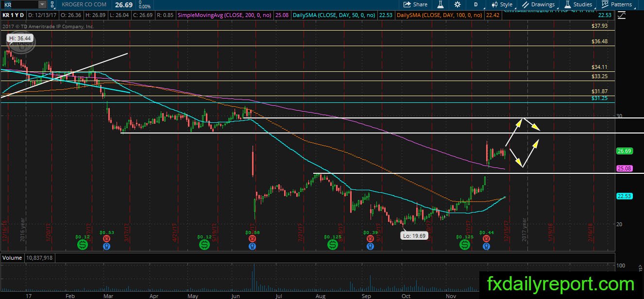
Task: Click the price-axis curve icon at top right
Action: pos(622,16)
